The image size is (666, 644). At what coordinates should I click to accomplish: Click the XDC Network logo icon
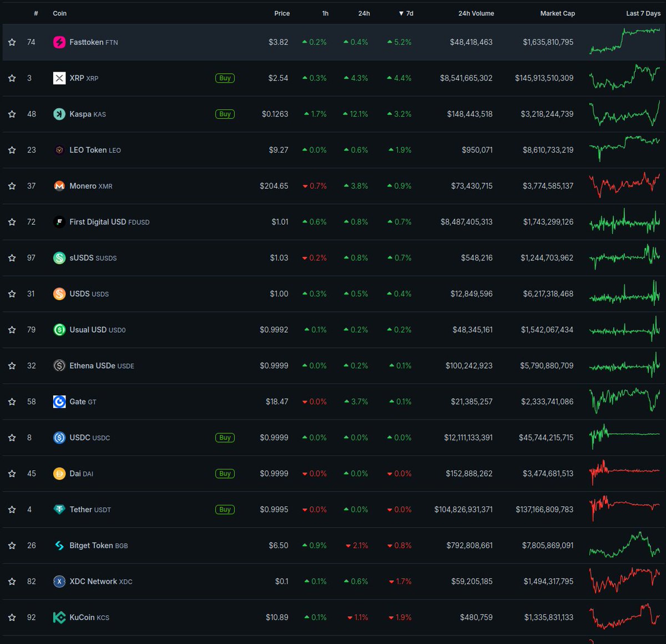click(59, 581)
